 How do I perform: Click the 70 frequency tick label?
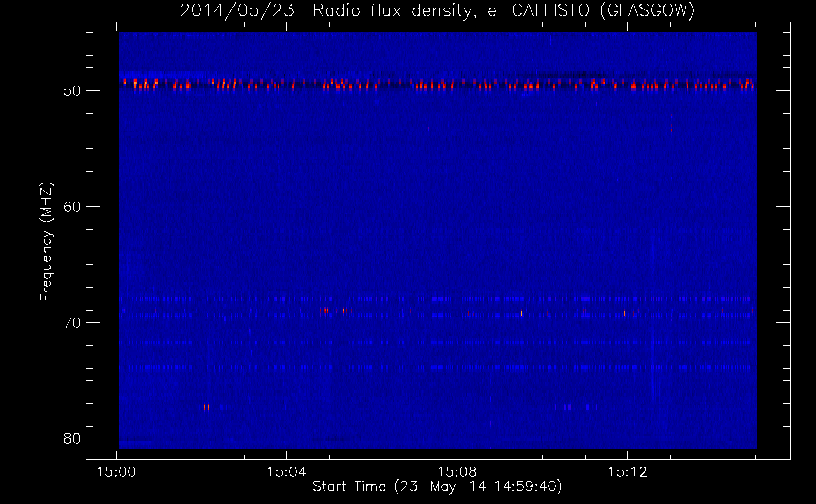pyautogui.click(x=72, y=323)
